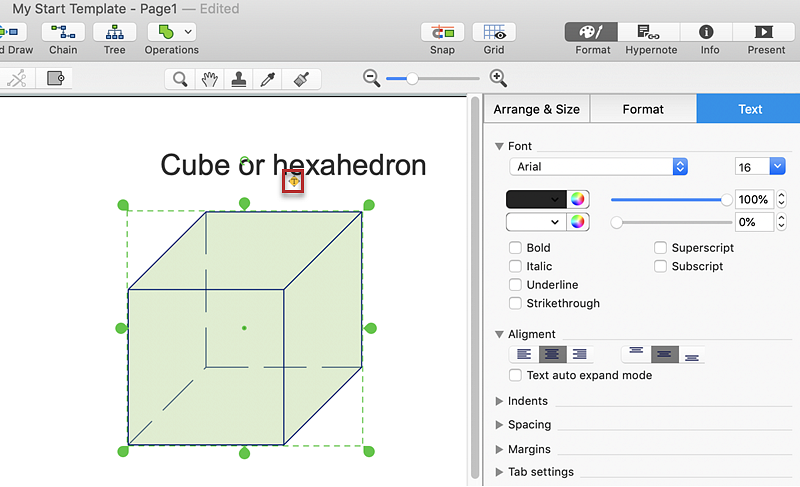The image size is (800, 487).
Task: Toggle Snap in the toolbar
Action: click(442, 32)
